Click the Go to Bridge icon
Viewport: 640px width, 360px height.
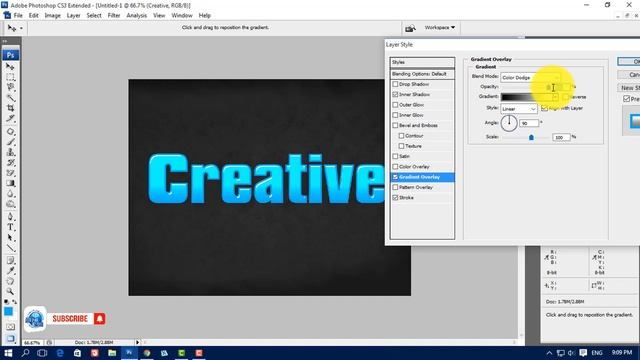pyautogui.click(x=410, y=28)
